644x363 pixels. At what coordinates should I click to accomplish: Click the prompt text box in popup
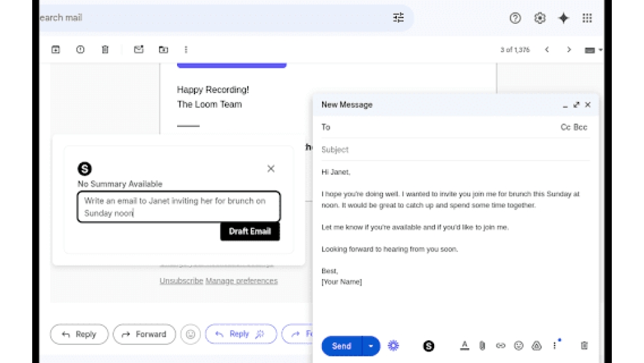coord(178,207)
